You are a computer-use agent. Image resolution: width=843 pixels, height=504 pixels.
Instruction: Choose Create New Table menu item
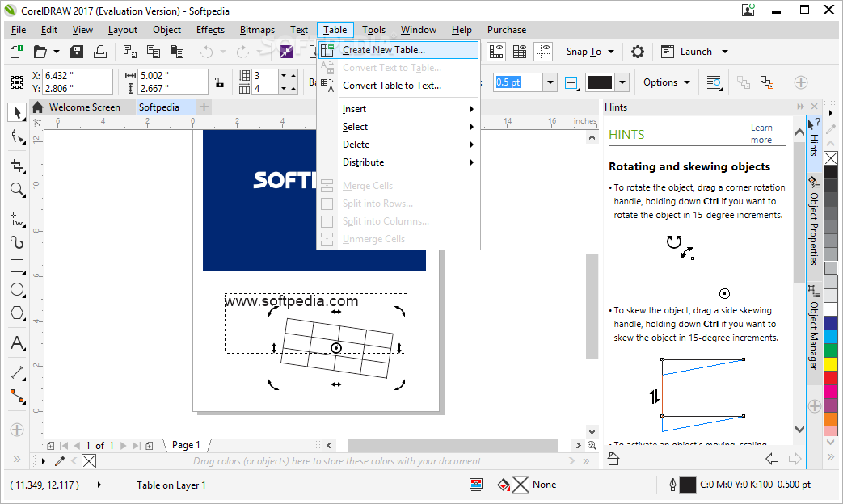coord(398,50)
